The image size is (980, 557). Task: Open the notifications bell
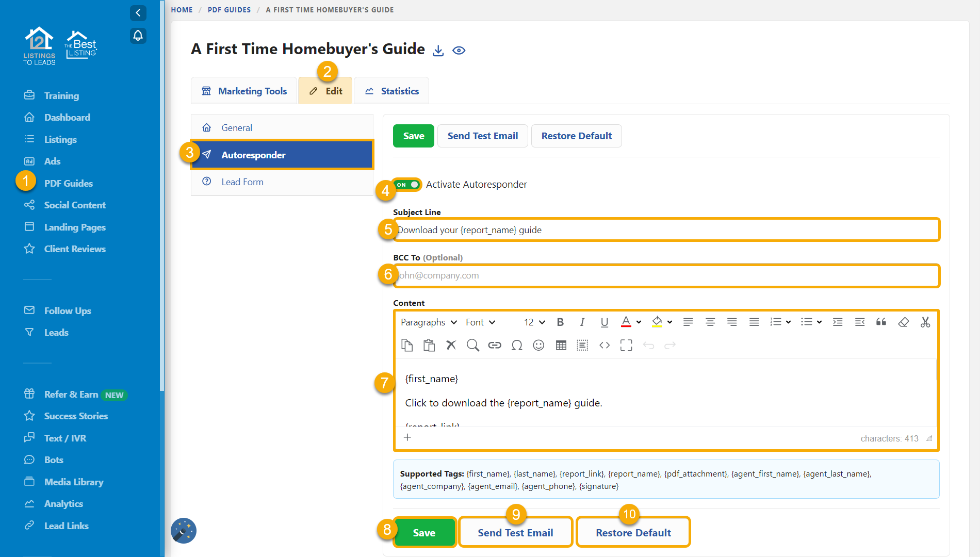pos(138,36)
